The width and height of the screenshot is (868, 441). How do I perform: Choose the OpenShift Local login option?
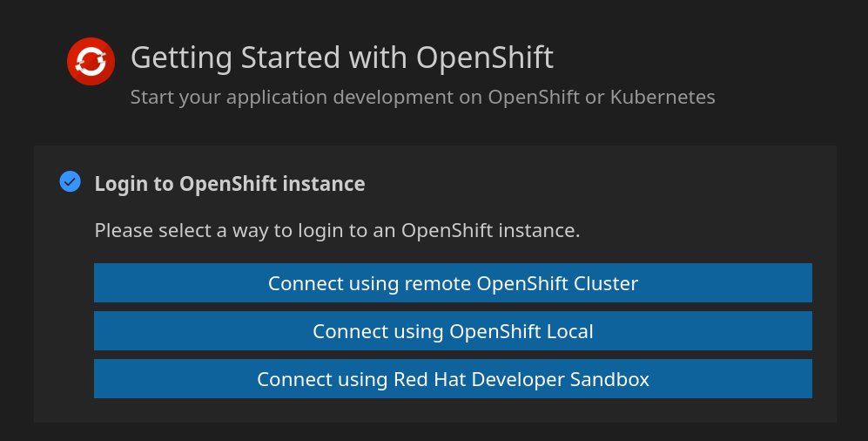(453, 331)
